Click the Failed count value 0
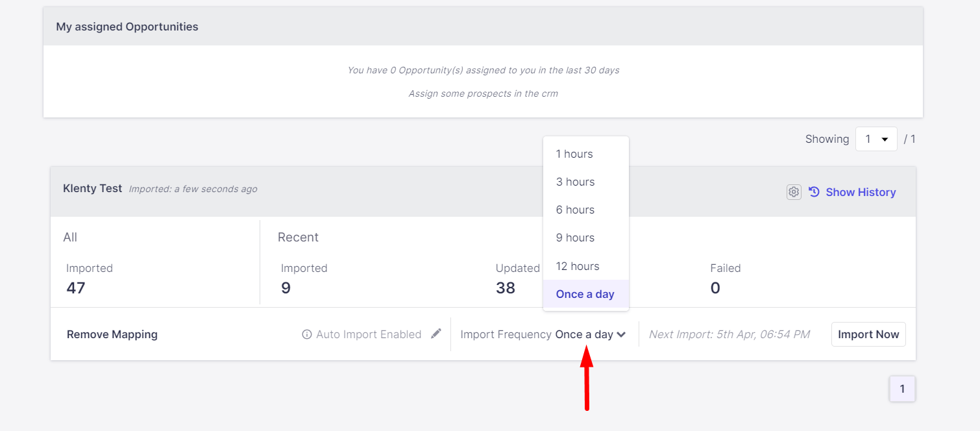The width and height of the screenshot is (980, 431). (715, 288)
